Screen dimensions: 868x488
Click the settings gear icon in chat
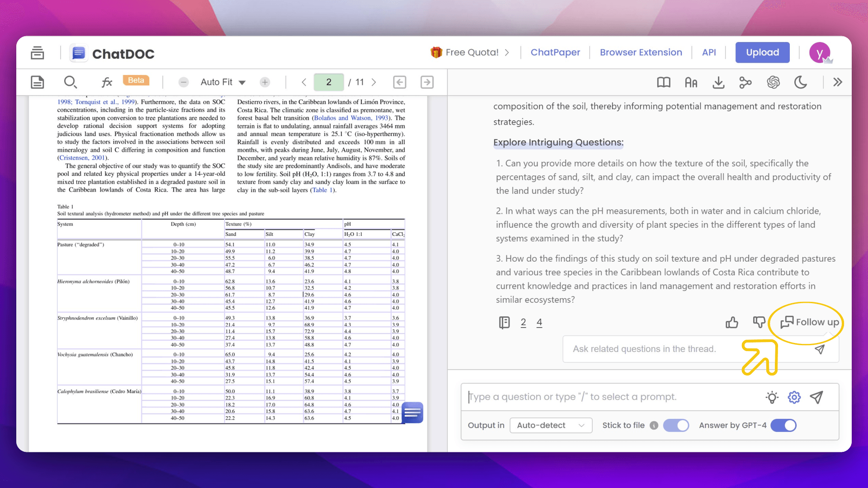click(x=794, y=397)
